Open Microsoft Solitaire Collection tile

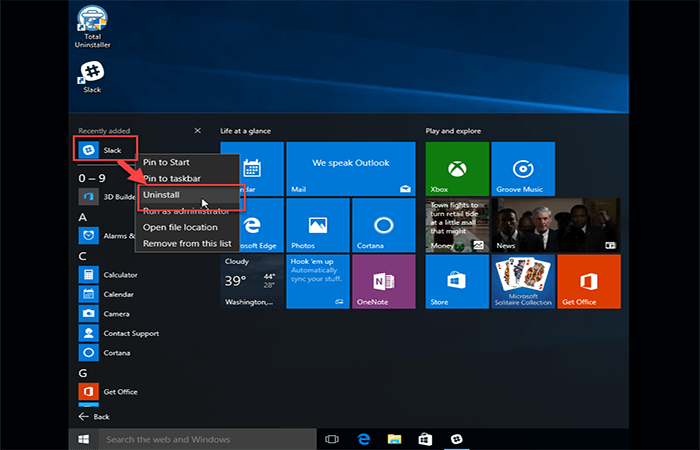coord(523,281)
